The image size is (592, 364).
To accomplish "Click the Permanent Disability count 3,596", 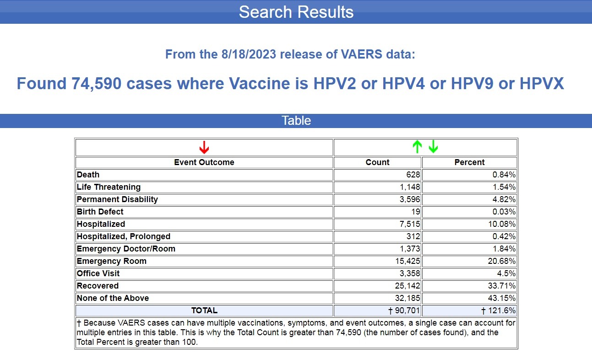I will pos(409,199).
